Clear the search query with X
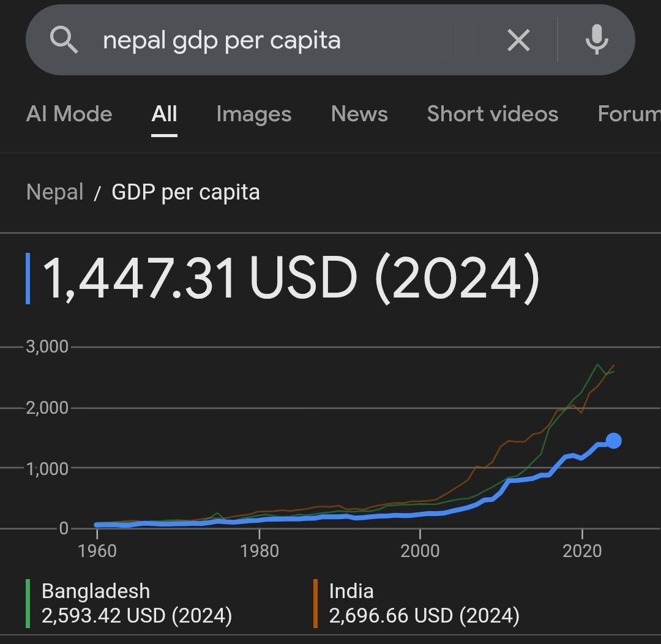This screenshot has width=661, height=644. pyautogui.click(x=518, y=40)
